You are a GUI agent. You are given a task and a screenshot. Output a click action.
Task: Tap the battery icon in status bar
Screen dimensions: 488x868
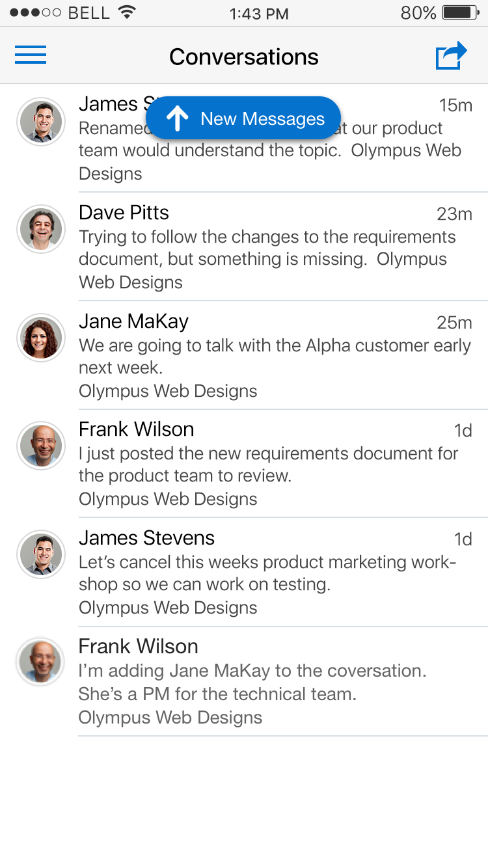click(460, 12)
